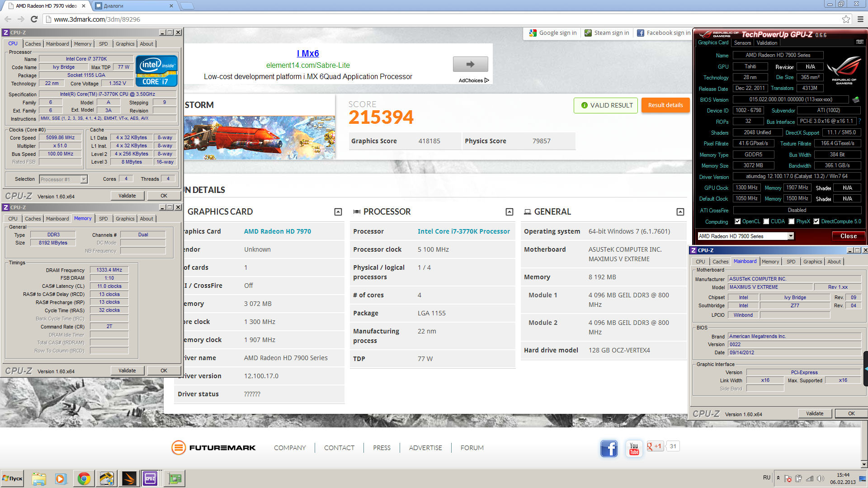Click the AdChoices icon
868x488 pixels.
[x=486, y=80]
